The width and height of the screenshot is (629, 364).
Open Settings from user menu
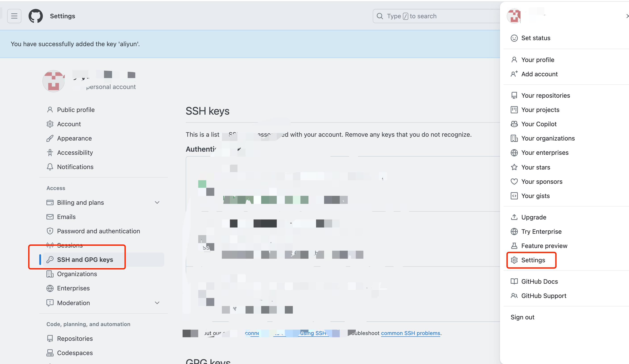point(533,260)
